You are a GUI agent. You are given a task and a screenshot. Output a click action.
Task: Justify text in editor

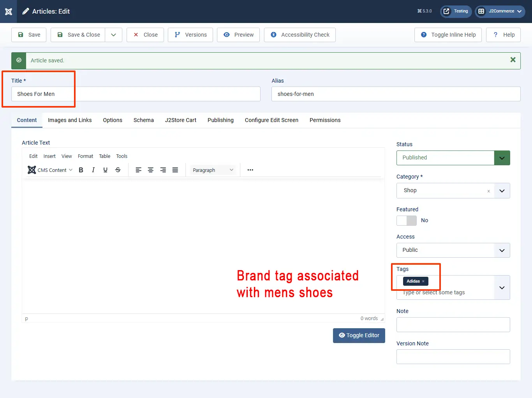tap(175, 170)
